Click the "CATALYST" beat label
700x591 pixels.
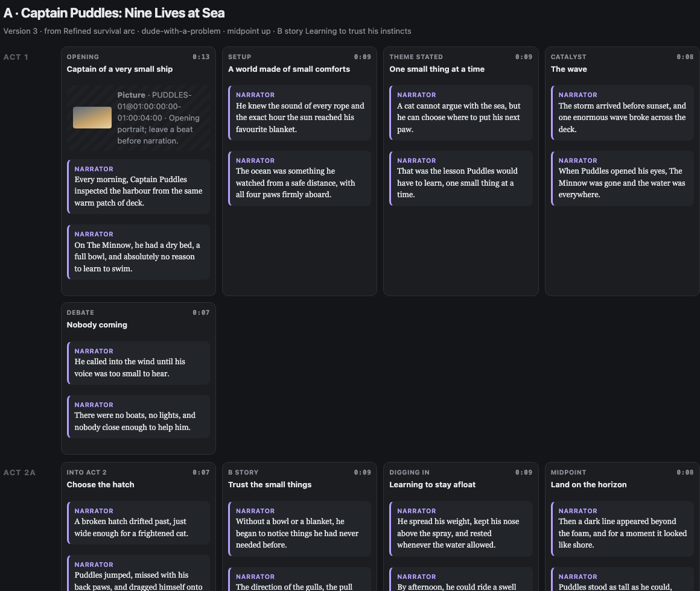tap(568, 57)
